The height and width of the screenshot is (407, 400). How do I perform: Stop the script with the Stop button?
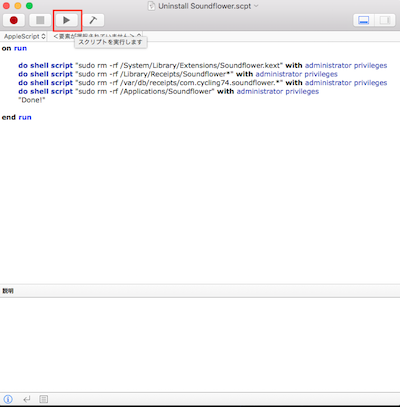click(40, 20)
